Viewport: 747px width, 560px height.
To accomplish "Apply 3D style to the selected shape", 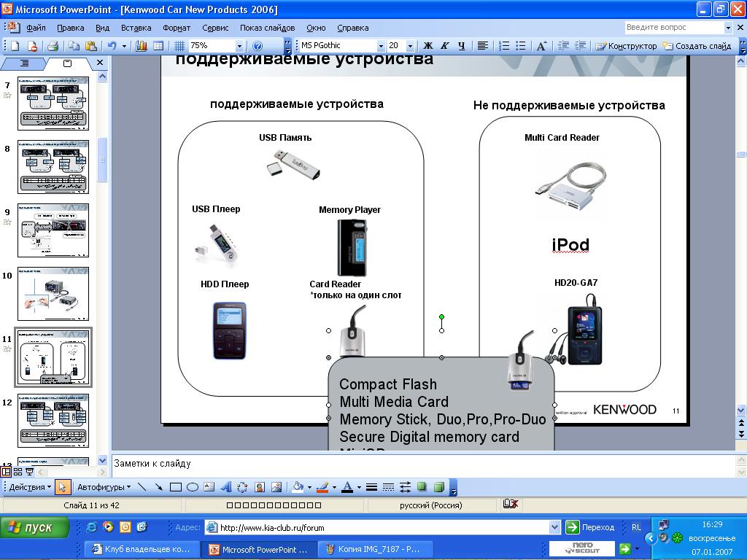I will [438, 487].
